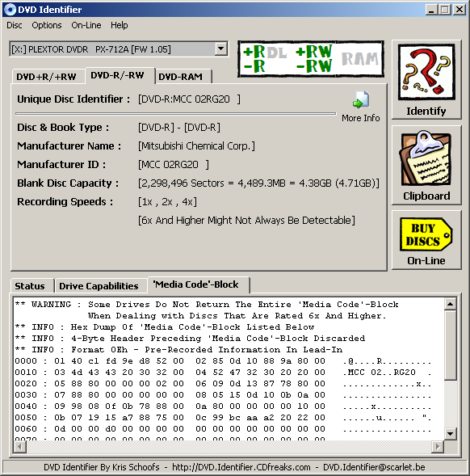
Task: Click the vertical scrollbar thumb in hex dump
Action: tap(451, 345)
